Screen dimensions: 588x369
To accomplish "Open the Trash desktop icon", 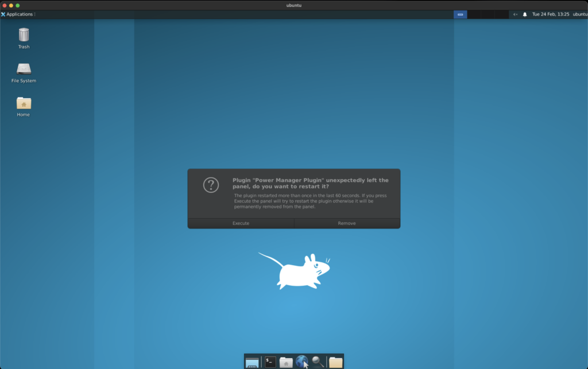I will pyautogui.click(x=24, y=36).
